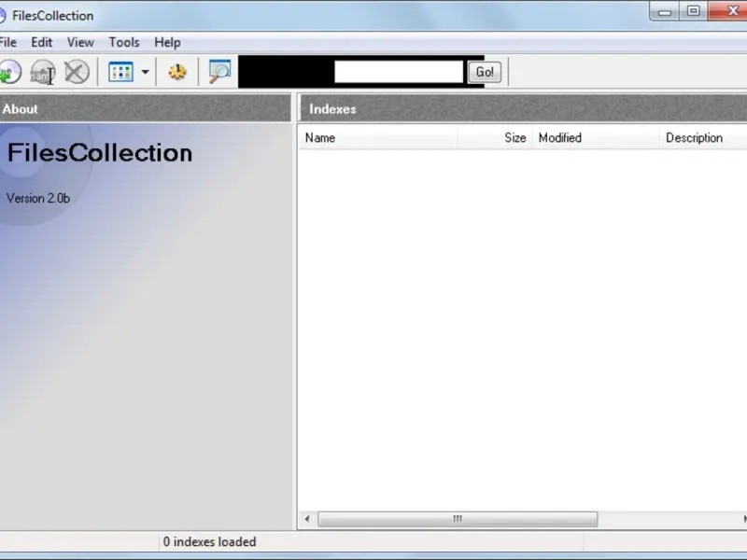747x560 pixels.
Task: Click the add new index disc icon
Action: pyautogui.click(x=9, y=73)
